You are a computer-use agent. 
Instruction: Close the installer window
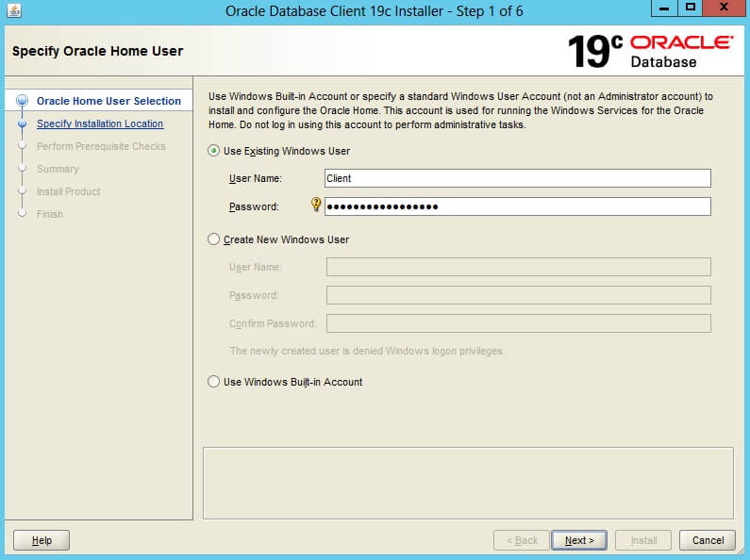[x=725, y=8]
